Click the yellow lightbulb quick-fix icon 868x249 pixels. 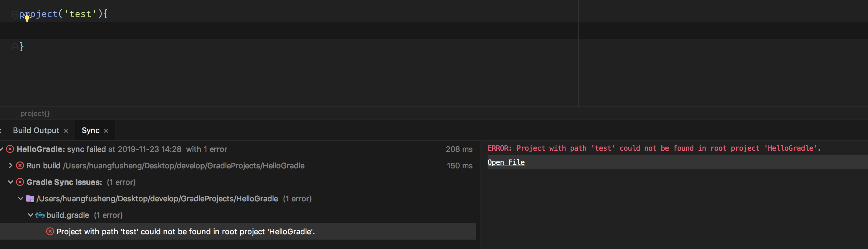click(x=27, y=19)
